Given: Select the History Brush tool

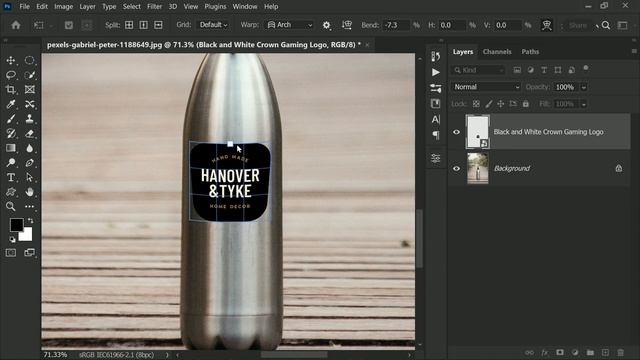Looking at the screenshot, I should [11, 133].
